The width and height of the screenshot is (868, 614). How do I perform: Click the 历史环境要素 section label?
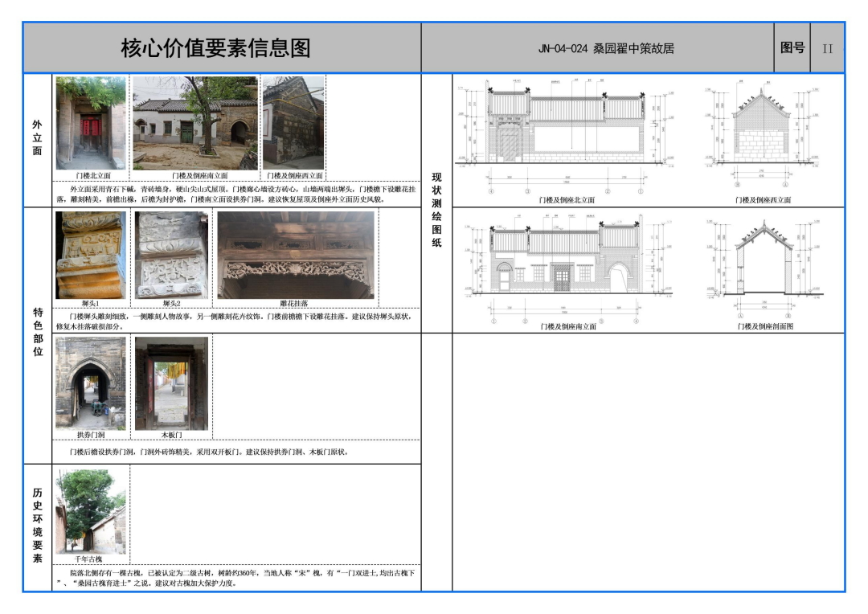click(37, 525)
